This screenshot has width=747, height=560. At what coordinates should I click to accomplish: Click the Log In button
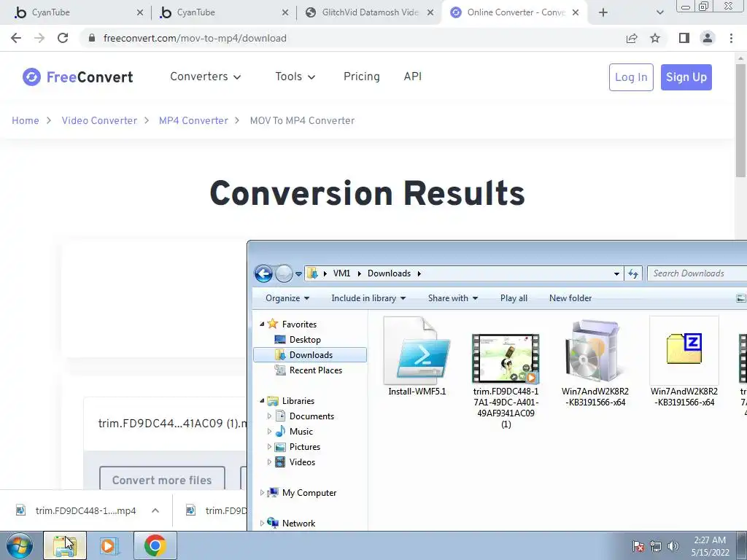coord(631,77)
